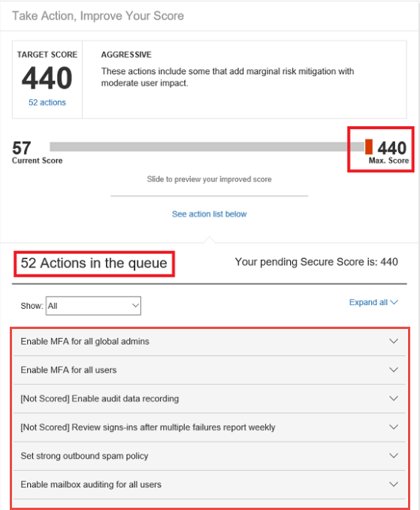
Task: Click the orange score slider handle
Action: coord(369,146)
